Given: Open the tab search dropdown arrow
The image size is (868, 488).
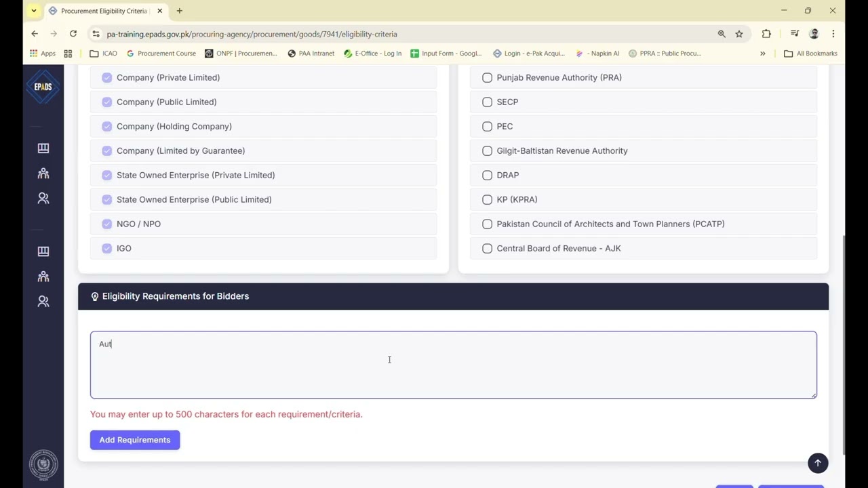Looking at the screenshot, I should coord(33,11).
